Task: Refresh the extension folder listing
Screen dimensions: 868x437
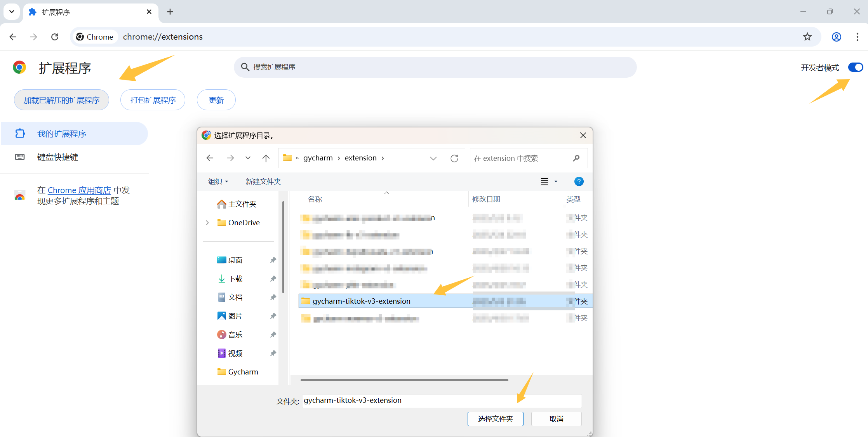Action: [x=454, y=158]
